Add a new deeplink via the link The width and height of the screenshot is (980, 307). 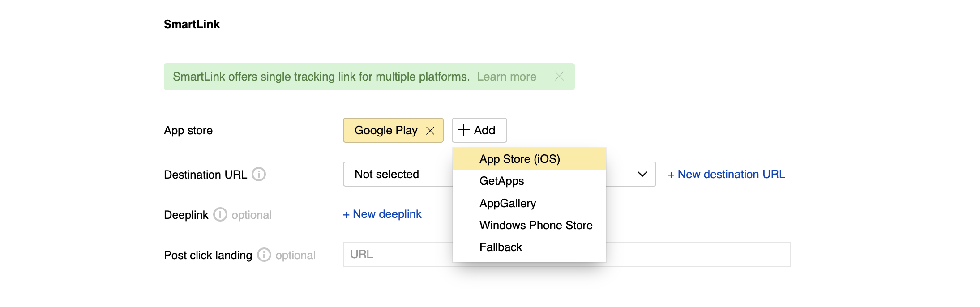(382, 214)
